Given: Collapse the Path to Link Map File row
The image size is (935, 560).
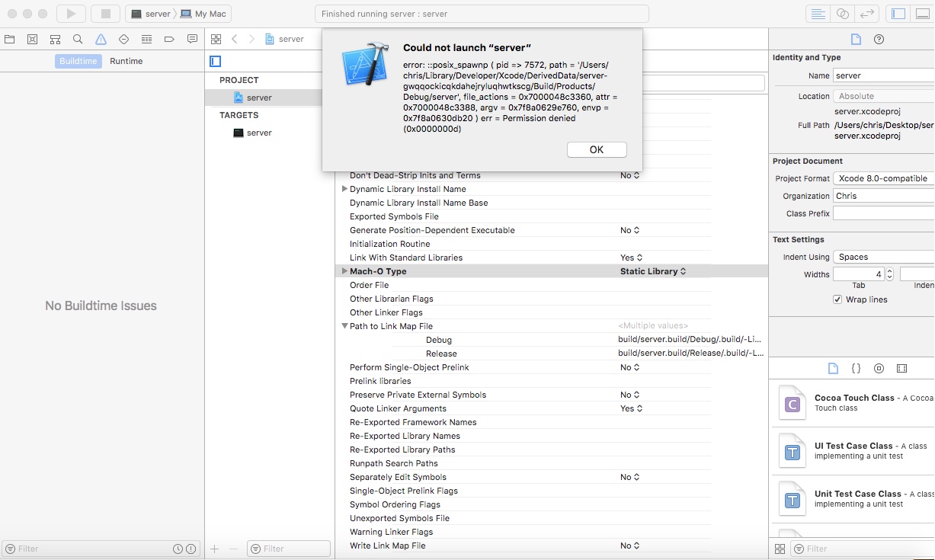Looking at the screenshot, I should coord(344,325).
